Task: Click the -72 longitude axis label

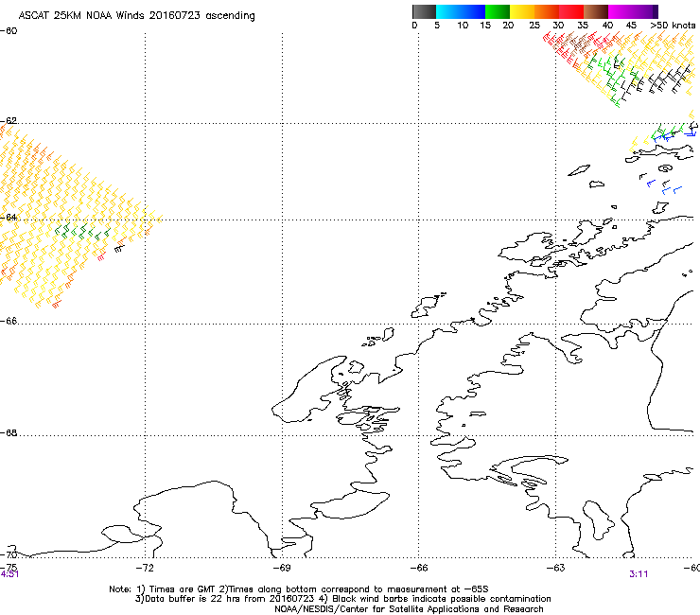Action: click(x=145, y=568)
